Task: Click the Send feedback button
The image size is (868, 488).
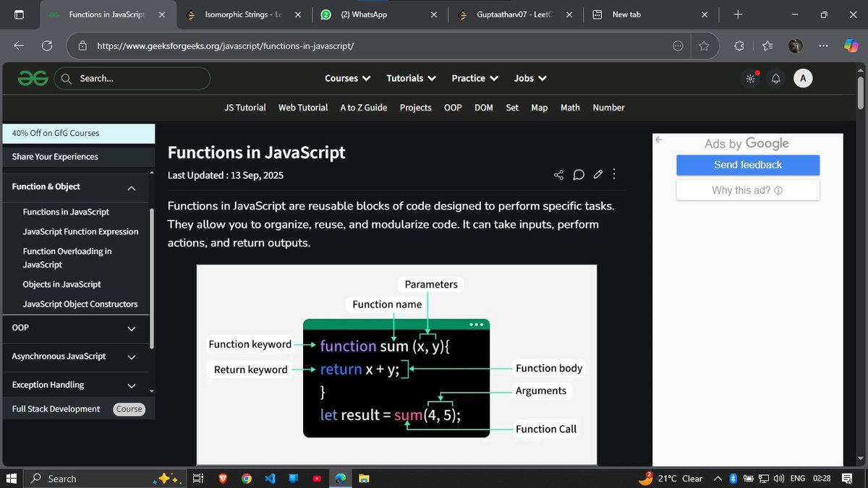Action: pyautogui.click(x=747, y=165)
